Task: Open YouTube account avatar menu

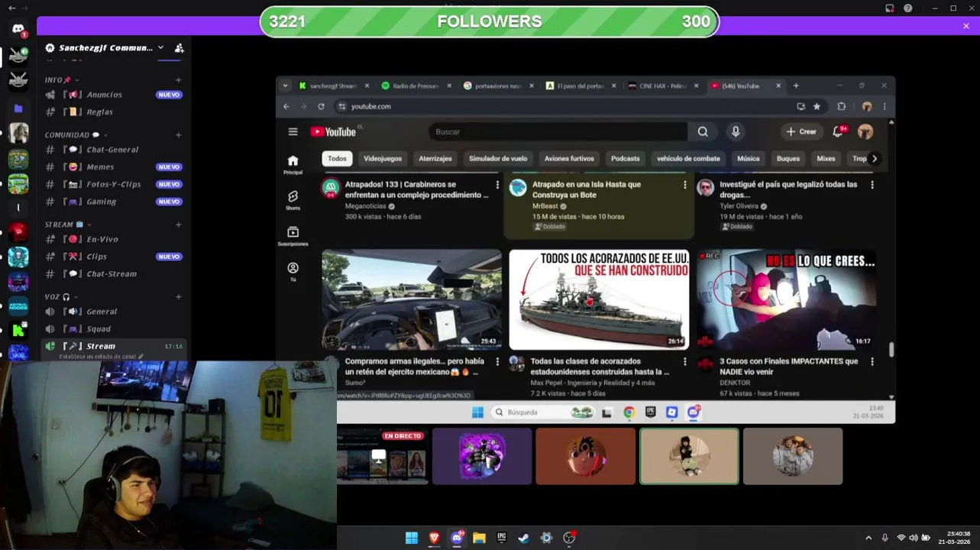Action: pos(865,131)
